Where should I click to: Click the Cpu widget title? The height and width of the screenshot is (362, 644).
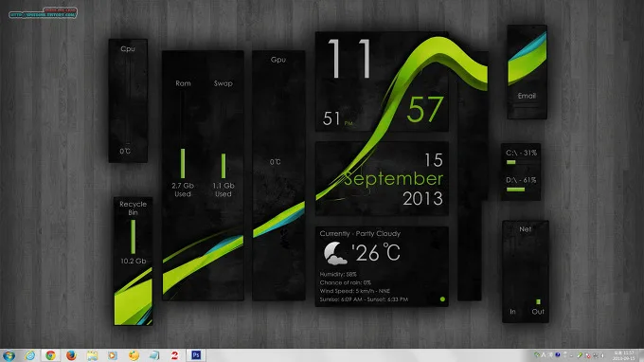tap(128, 49)
